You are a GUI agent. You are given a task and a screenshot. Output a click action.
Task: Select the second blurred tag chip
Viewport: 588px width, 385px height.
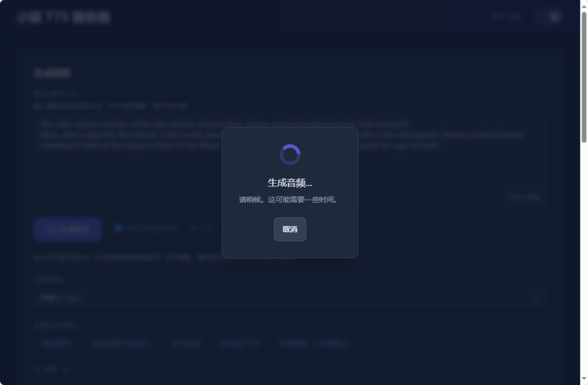coord(121,344)
